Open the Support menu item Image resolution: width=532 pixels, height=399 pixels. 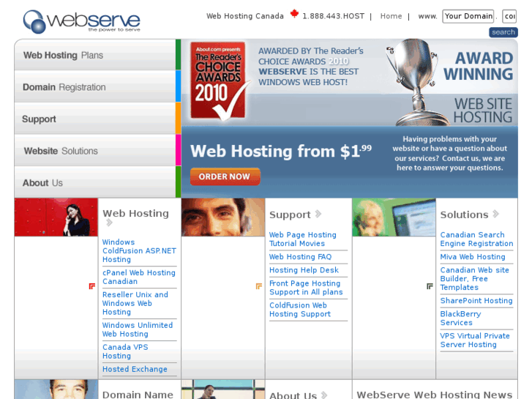(97, 119)
